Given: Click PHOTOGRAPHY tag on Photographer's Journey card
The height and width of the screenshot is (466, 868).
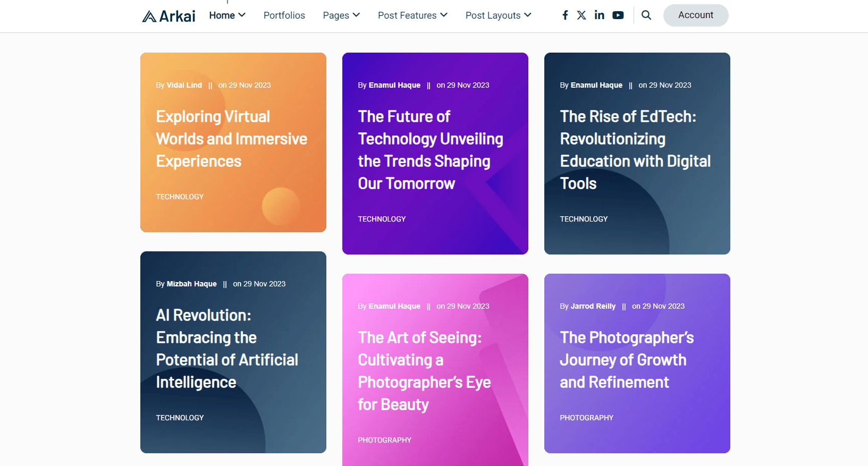Looking at the screenshot, I should [x=586, y=418].
